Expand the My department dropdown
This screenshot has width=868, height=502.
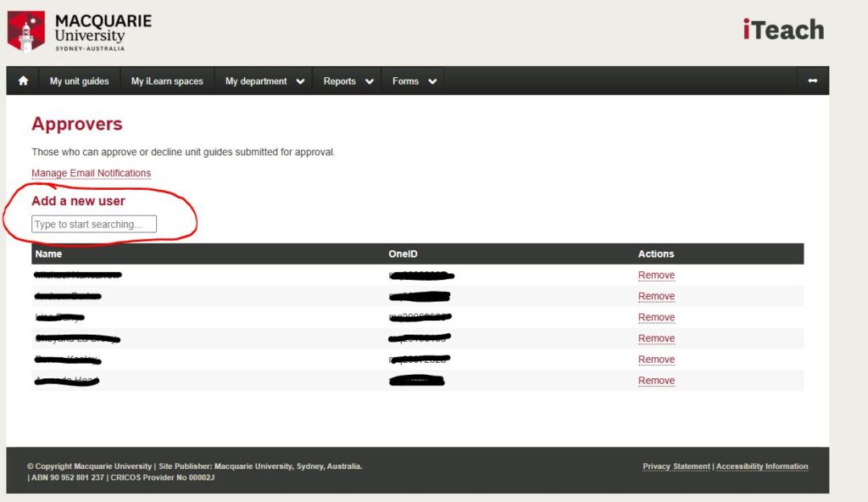click(264, 81)
